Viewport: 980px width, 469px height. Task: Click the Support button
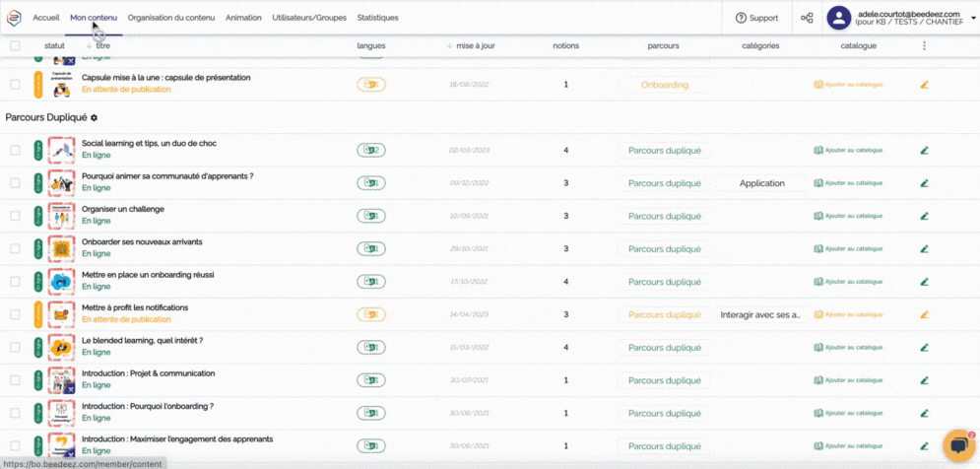756,18
